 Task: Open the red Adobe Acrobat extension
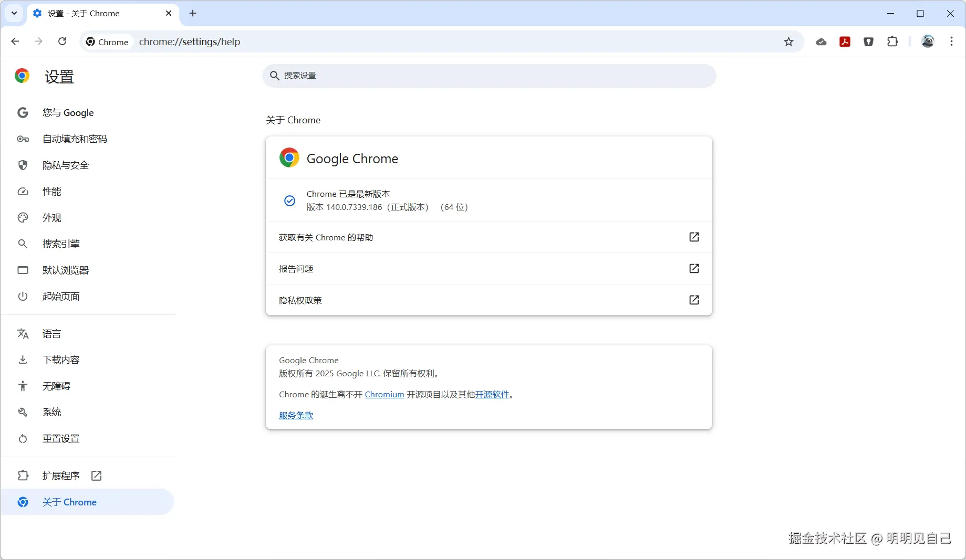click(845, 41)
